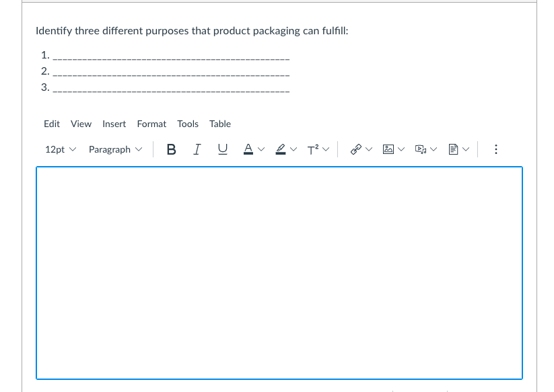
Task: Open the 12pt font size dropdown
Action: [x=61, y=149]
